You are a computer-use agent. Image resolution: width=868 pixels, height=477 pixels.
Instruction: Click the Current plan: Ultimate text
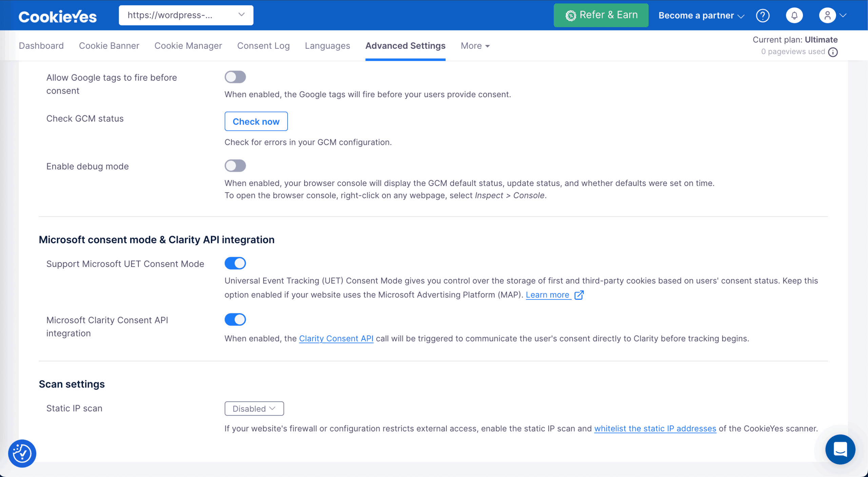(x=795, y=40)
